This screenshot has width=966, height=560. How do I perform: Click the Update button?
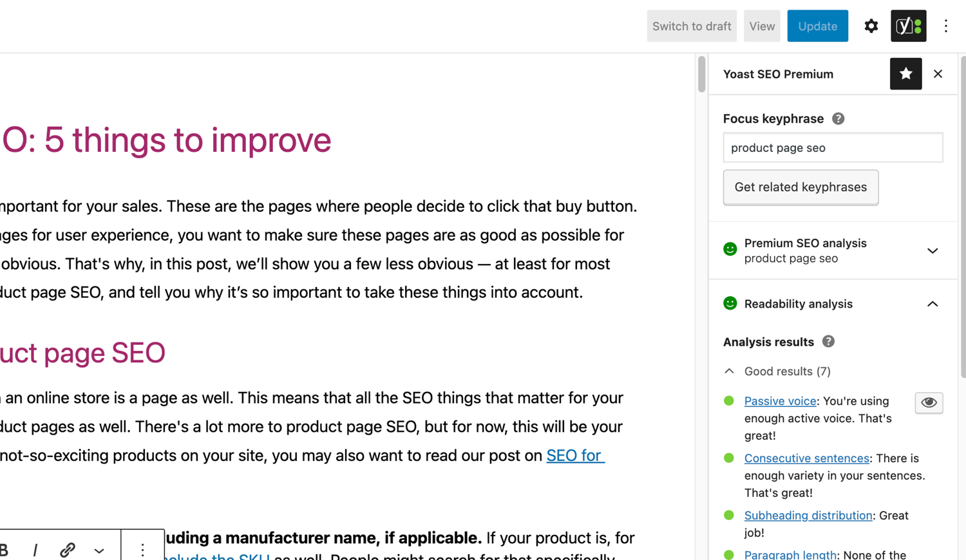[x=817, y=26]
